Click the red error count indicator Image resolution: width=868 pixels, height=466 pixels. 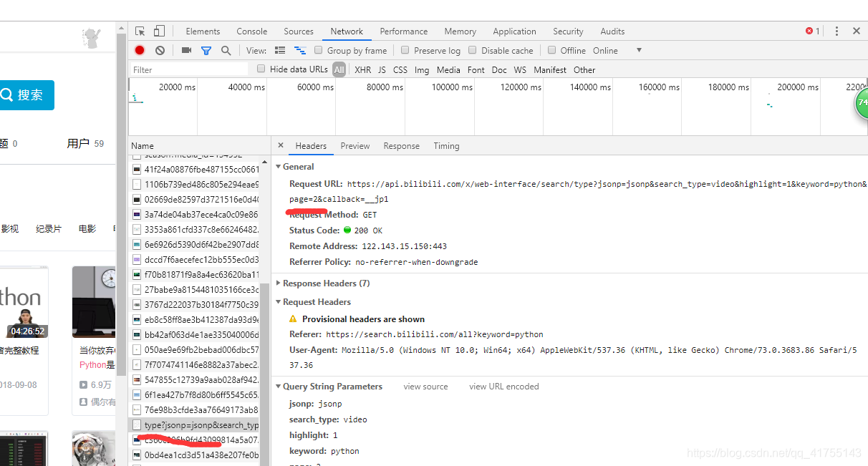pos(813,31)
